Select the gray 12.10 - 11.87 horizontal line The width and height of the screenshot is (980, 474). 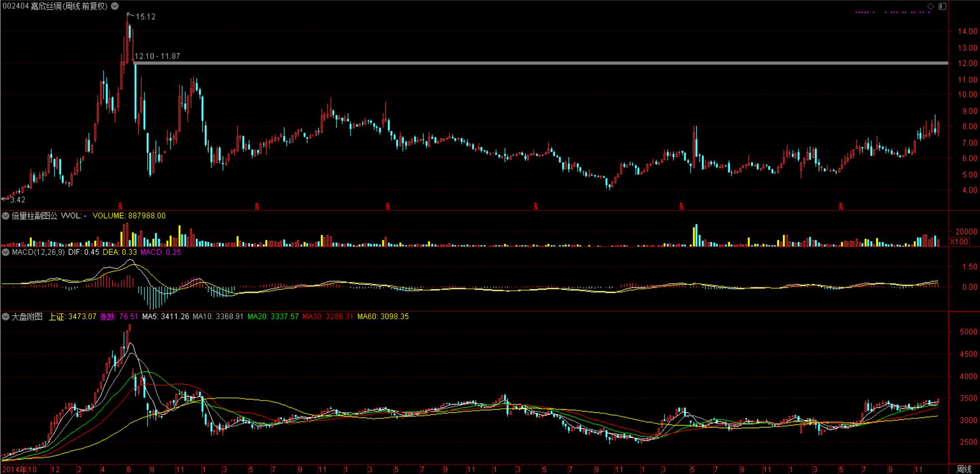[x=510, y=63]
